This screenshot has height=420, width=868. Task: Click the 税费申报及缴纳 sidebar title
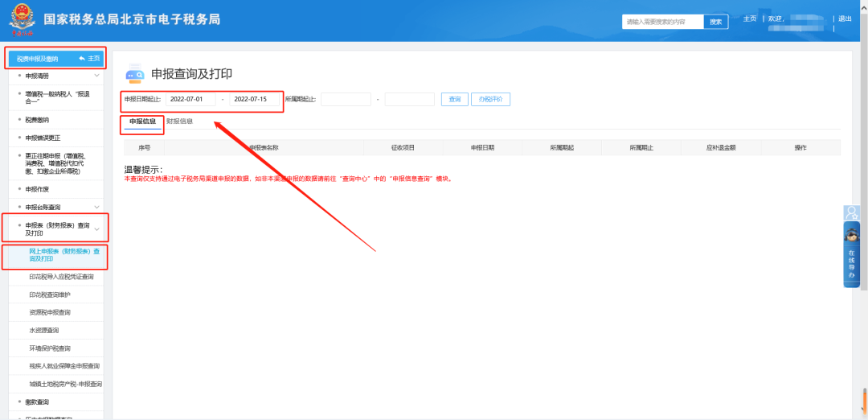coord(37,58)
